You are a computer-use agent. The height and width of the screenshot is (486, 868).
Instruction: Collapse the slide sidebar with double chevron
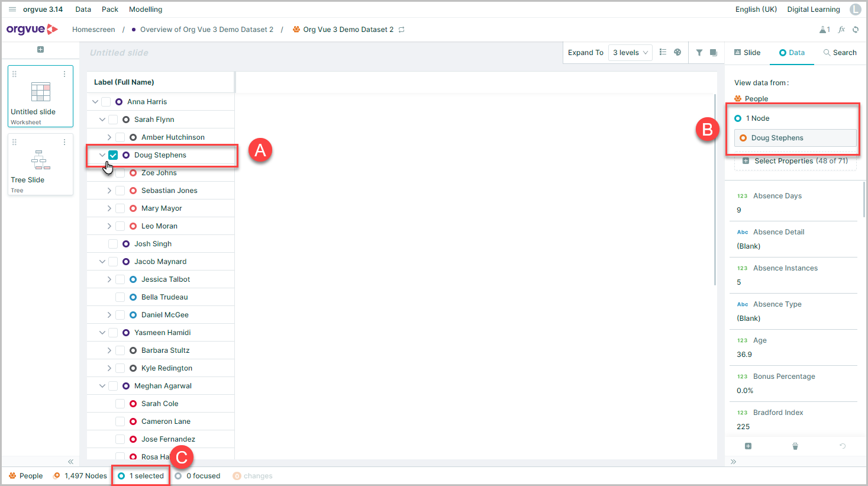tap(70, 462)
